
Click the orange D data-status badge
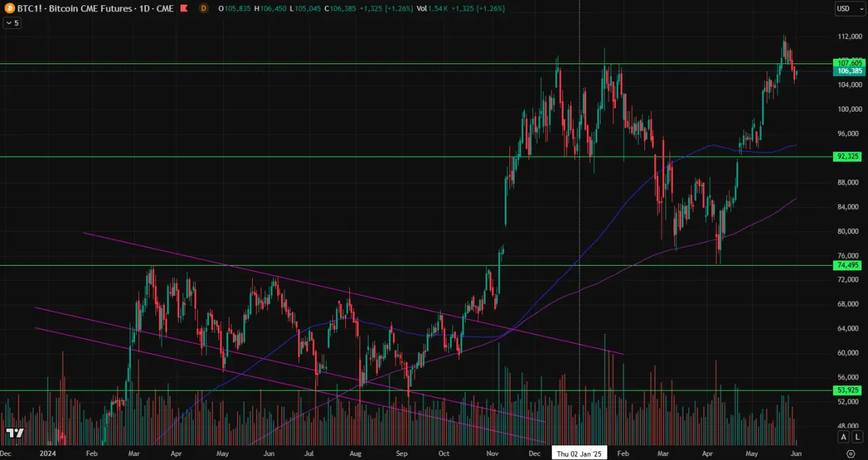(204, 8)
